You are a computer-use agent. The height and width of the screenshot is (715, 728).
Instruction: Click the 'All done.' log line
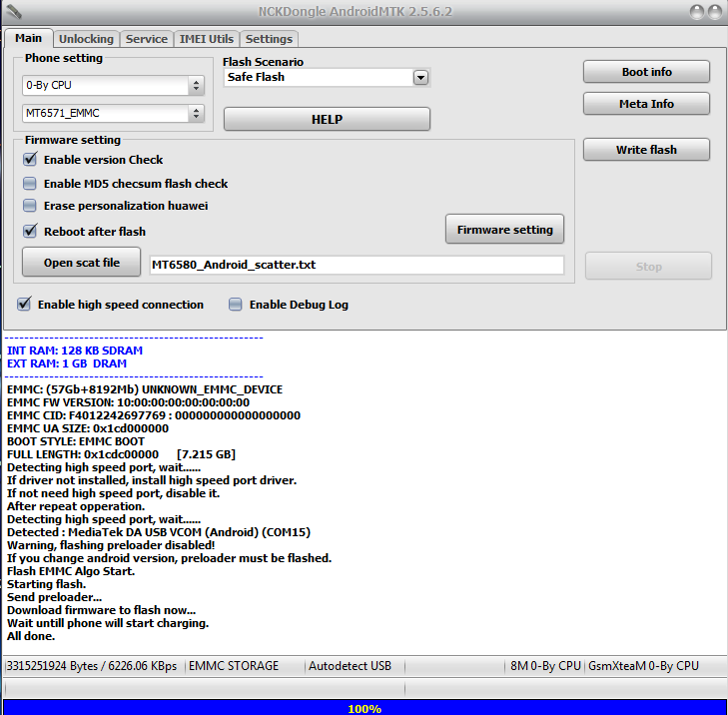point(31,636)
